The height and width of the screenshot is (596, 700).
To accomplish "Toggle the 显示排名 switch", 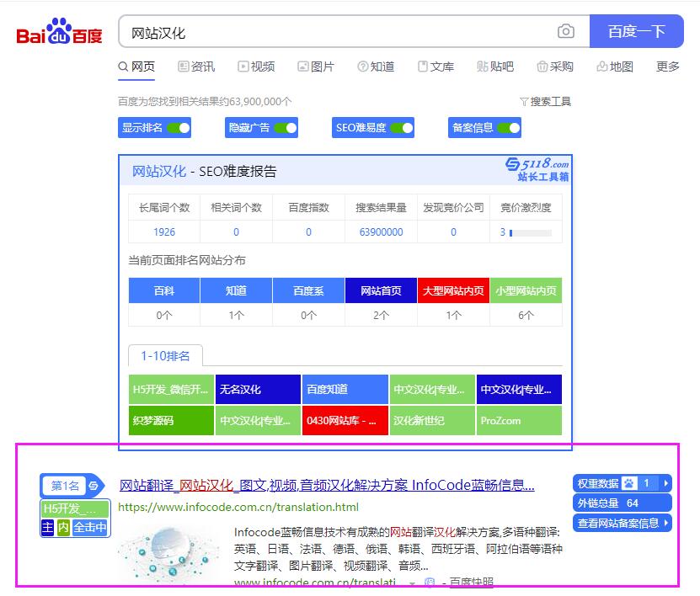I will click(x=179, y=128).
